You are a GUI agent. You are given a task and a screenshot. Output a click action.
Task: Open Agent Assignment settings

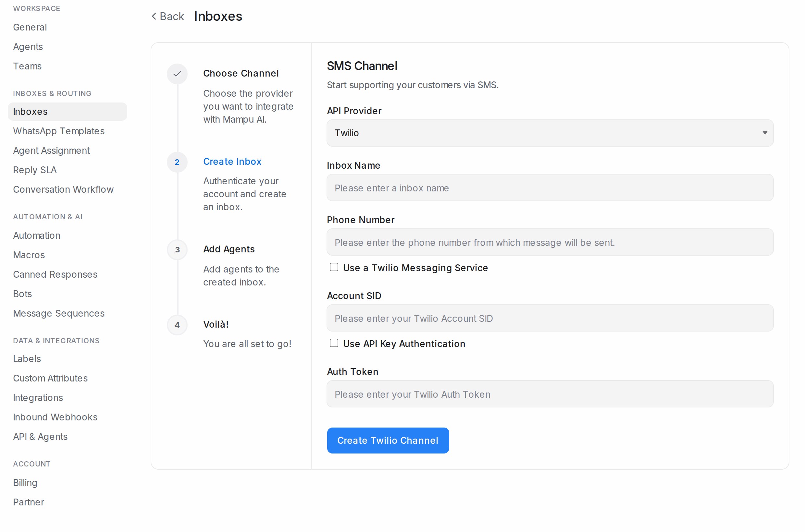[x=51, y=151]
